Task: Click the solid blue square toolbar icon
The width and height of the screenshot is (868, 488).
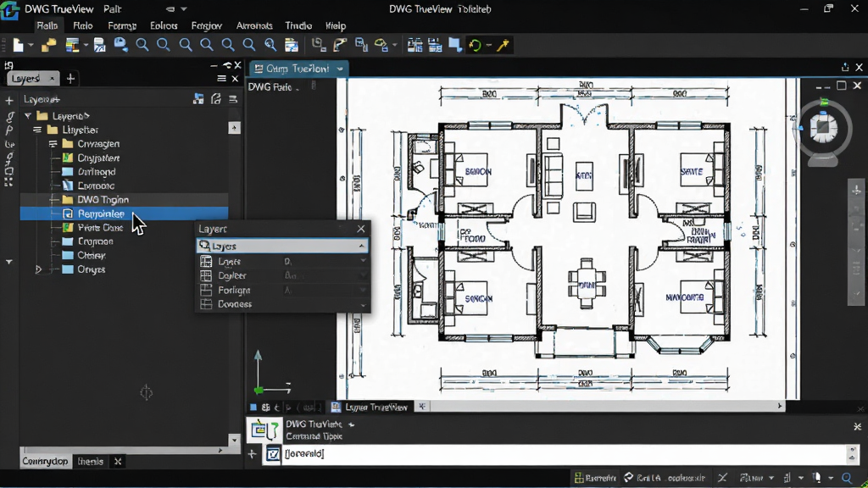Action: tap(455, 45)
